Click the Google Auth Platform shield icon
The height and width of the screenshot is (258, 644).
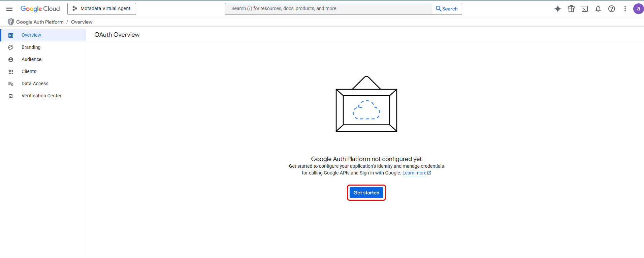click(x=11, y=22)
